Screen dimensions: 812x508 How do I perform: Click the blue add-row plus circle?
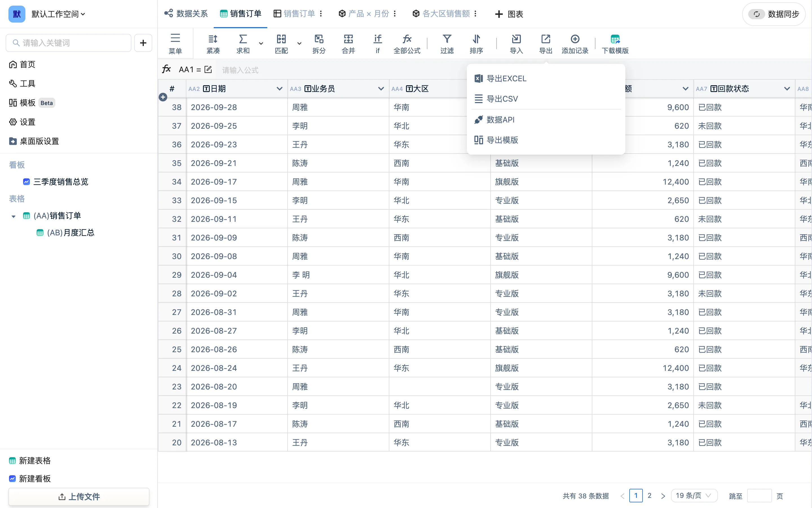163,97
